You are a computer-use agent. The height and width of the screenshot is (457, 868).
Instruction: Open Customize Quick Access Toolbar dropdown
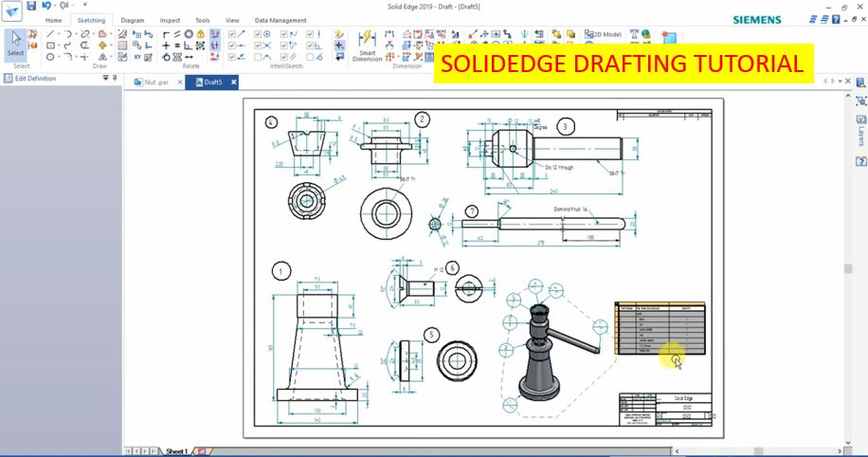point(84,5)
